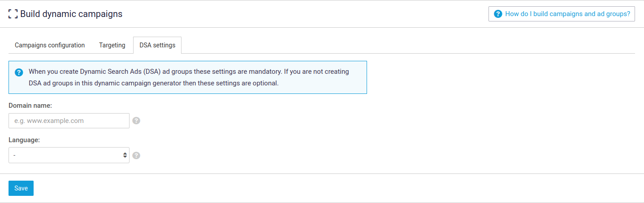Select the dash placeholder in the Language combo box
This screenshot has width=644, height=203.
pyautogui.click(x=15, y=155)
